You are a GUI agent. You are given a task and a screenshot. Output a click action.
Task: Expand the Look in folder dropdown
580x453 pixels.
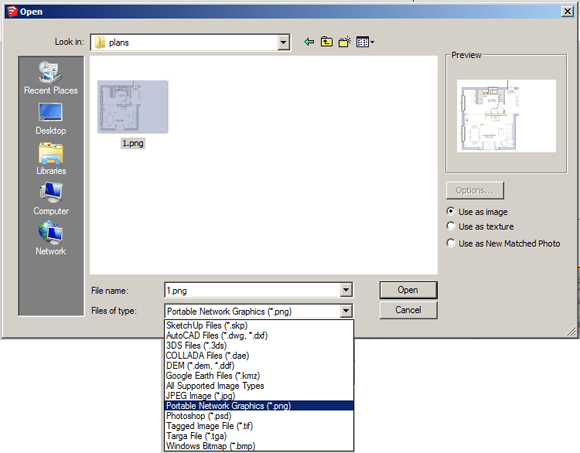283,43
